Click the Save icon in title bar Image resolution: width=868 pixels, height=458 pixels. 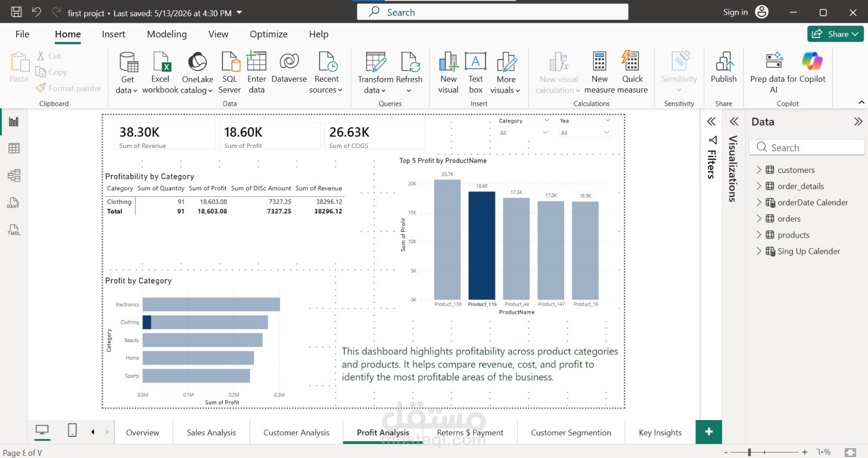[x=16, y=12]
